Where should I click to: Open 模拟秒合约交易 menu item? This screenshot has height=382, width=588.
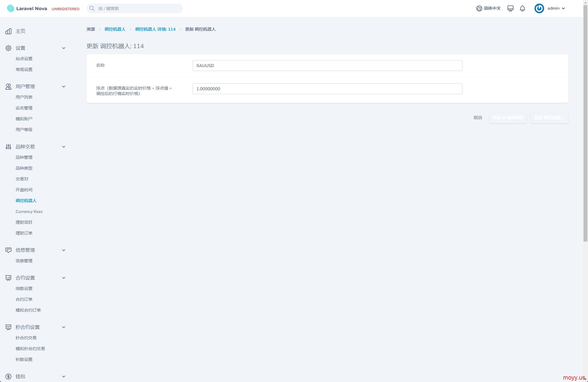pos(30,349)
